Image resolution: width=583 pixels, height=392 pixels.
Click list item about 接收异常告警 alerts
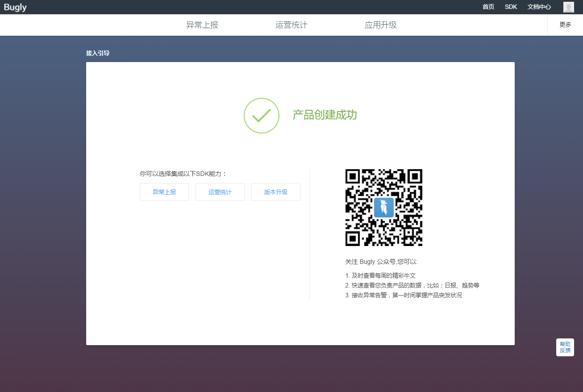pyautogui.click(x=403, y=295)
